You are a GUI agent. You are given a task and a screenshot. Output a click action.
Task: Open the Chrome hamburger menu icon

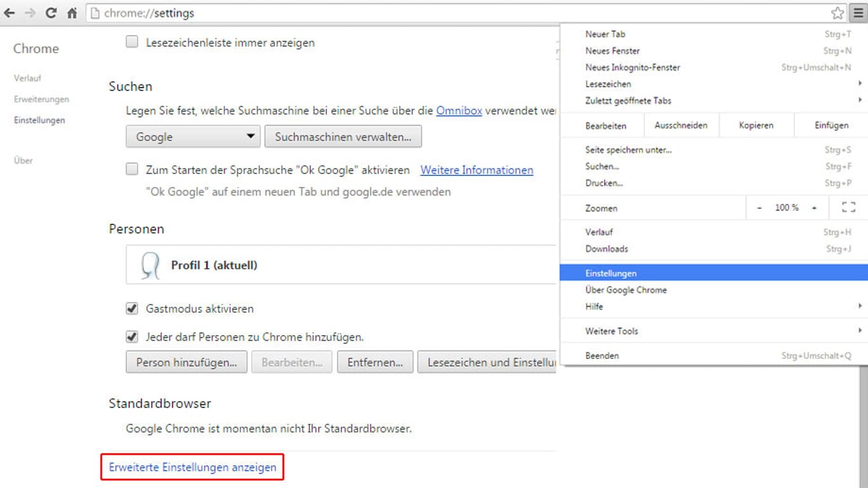pyautogui.click(x=857, y=13)
